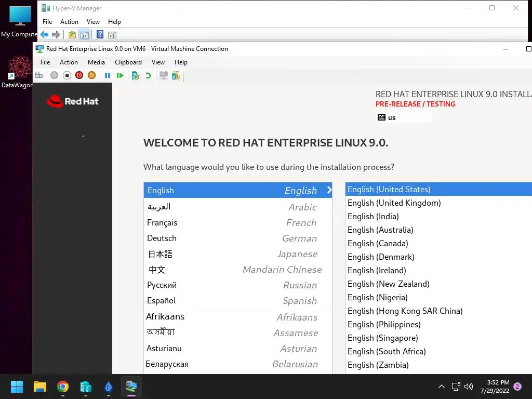Choose English (United States) locale
The height and width of the screenshot is (399, 532).
(438, 189)
